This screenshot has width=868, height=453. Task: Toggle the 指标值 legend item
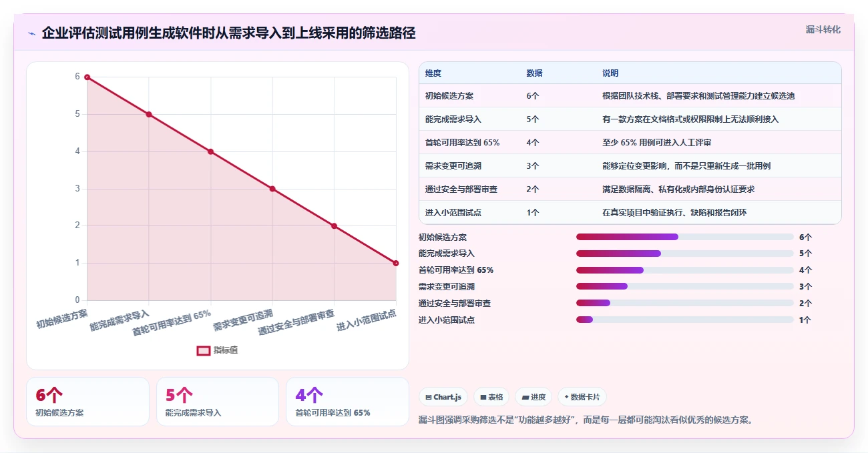pyautogui.click(x=217, y=350)
